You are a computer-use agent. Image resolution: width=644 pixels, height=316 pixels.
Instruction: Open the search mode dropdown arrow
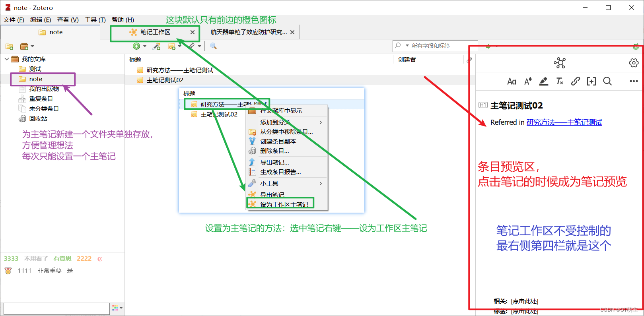point(407,46)
